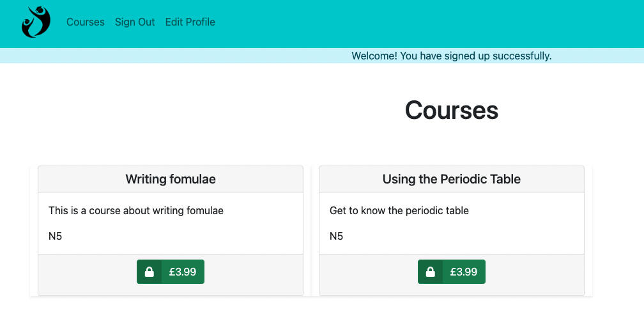Open the Courses navigation link
Image resolution: width=644 pixels, height=335 pixels.
click(86, 22)
